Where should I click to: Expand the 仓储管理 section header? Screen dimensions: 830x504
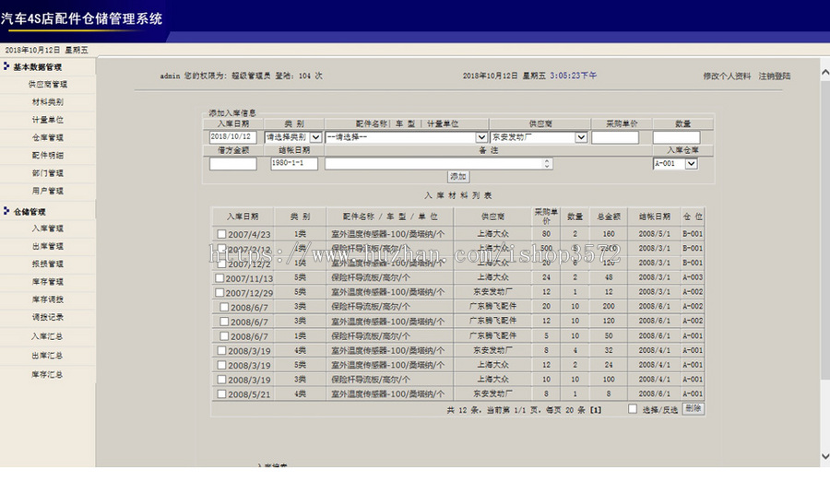(x=30, y=212)
